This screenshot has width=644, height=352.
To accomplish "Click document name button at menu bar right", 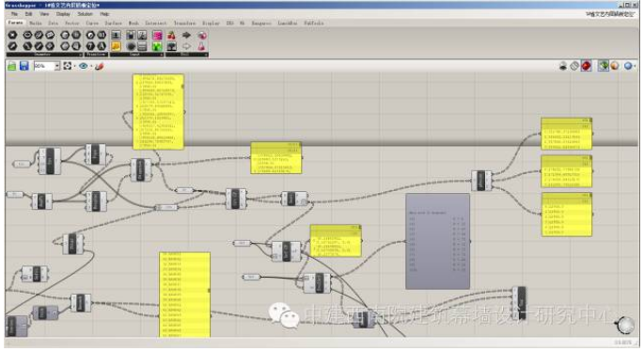I will click(610, 14).
